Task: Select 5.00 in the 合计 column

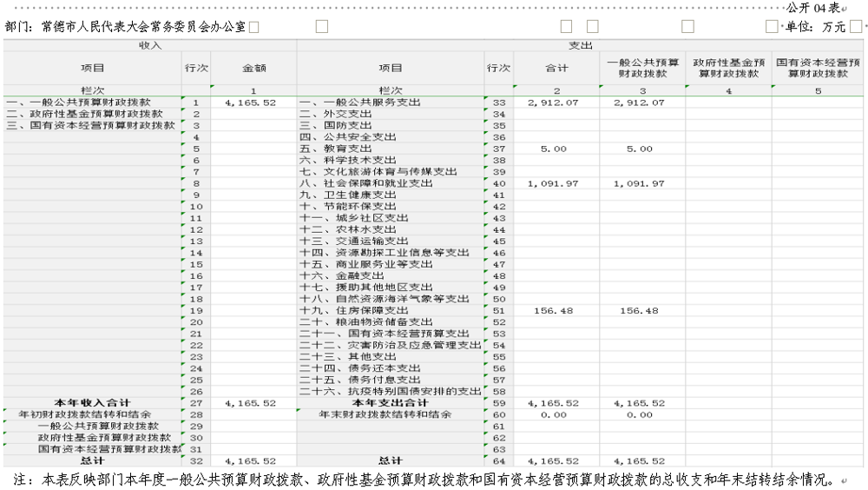Action: tap(554, 149)
